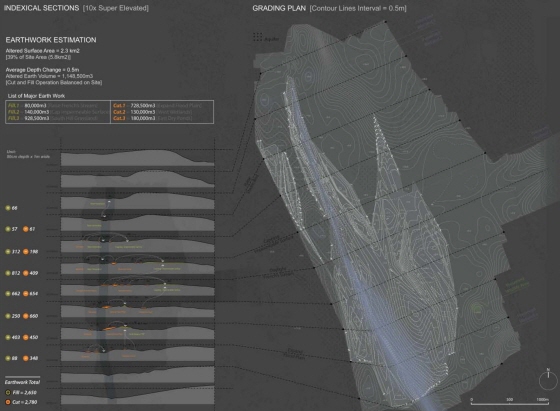Click the orange cut circle labeled 348

click(26, 358)
